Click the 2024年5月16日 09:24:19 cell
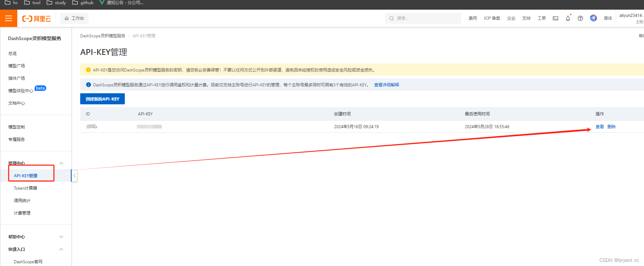Viewport: 644px width, 266px height. [x=356, y=126]
